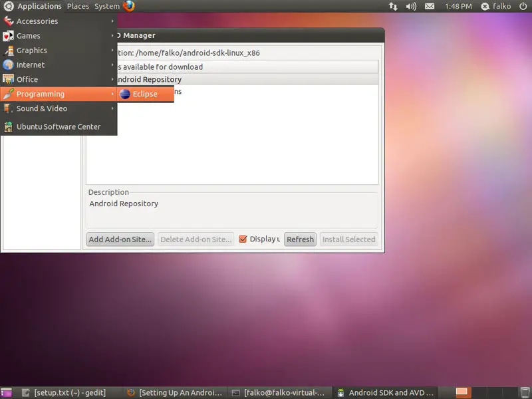Toggle the Display updates checkbox
The height and width of the screenshot is (399, 532).
(x=243, y=239)
